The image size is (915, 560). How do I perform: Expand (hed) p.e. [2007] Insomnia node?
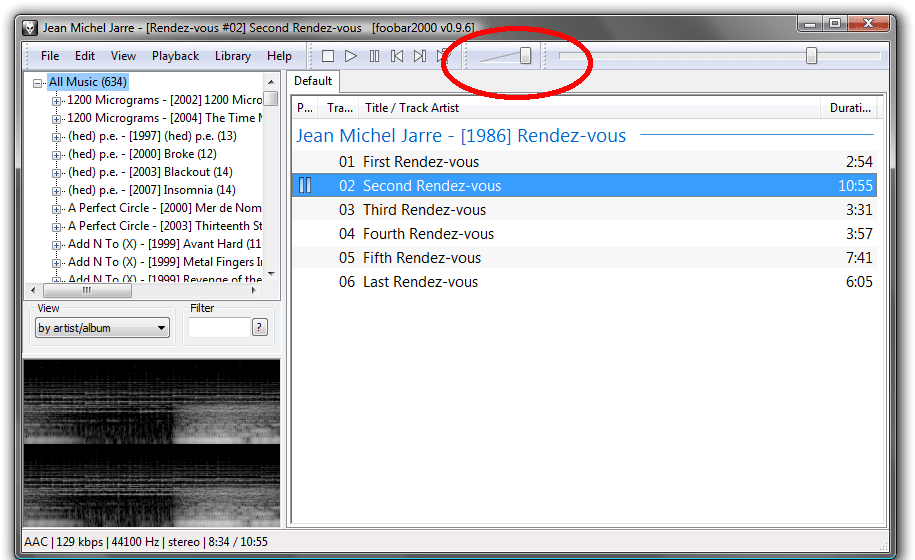(x=56, y=191)
